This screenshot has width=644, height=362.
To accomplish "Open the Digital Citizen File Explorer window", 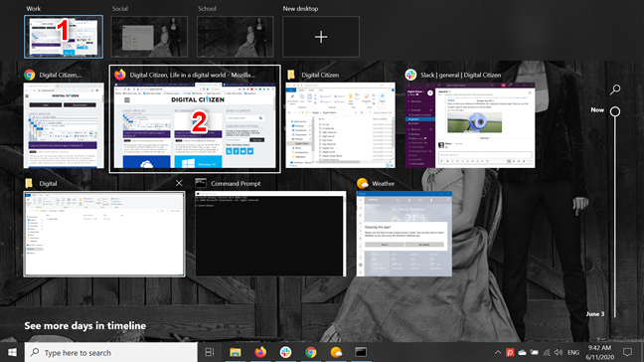I will click(341, 125).
